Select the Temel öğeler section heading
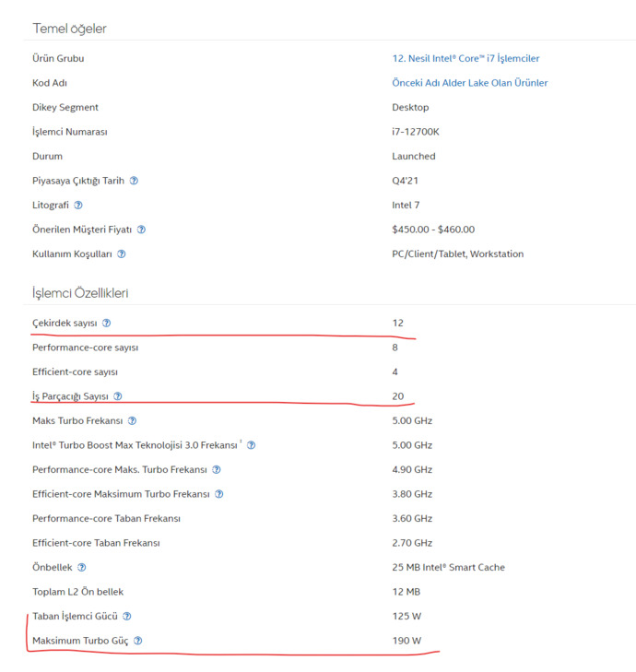Viewport: 636px width, 672px height. coord(69,29)
